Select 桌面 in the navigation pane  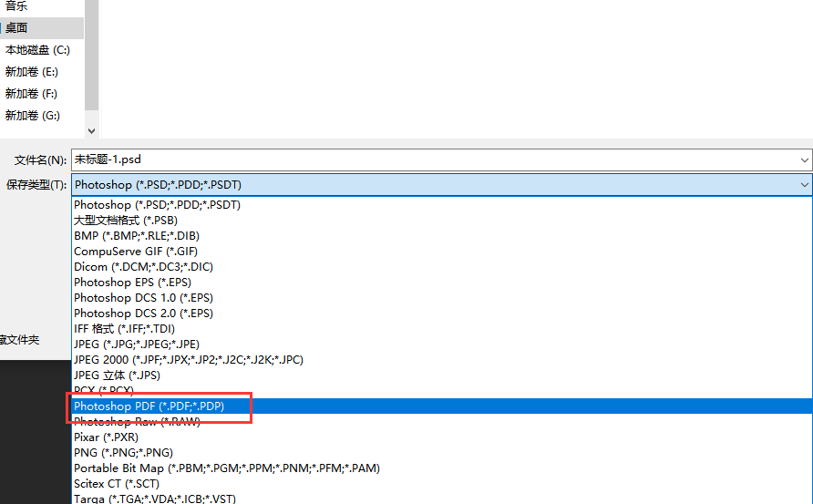[42, 28]
